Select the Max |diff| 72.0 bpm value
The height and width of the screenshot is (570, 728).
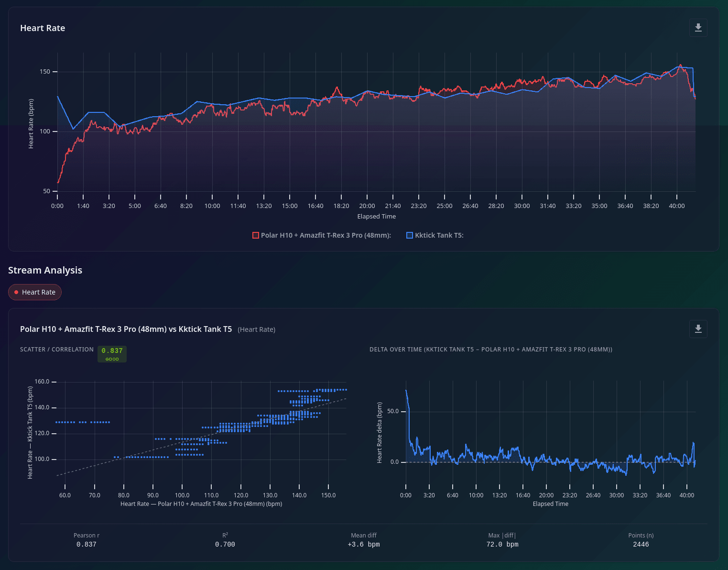(x=502, y=544)
